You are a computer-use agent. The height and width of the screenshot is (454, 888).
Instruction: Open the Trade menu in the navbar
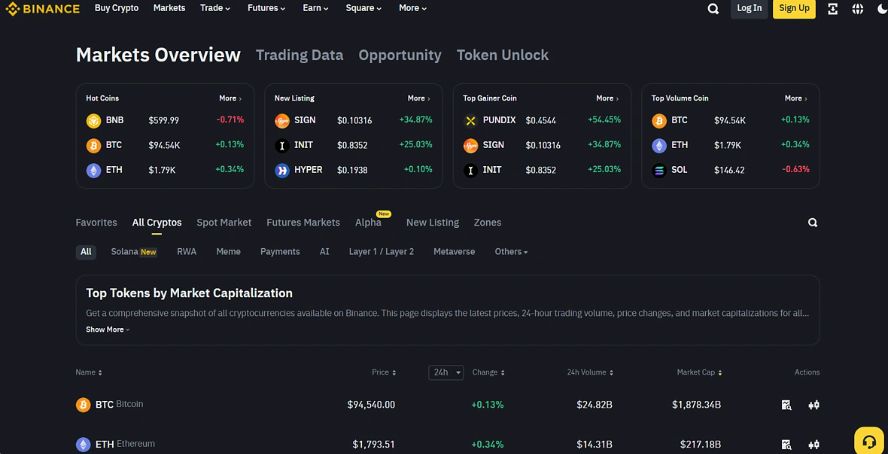pos(215,8)
